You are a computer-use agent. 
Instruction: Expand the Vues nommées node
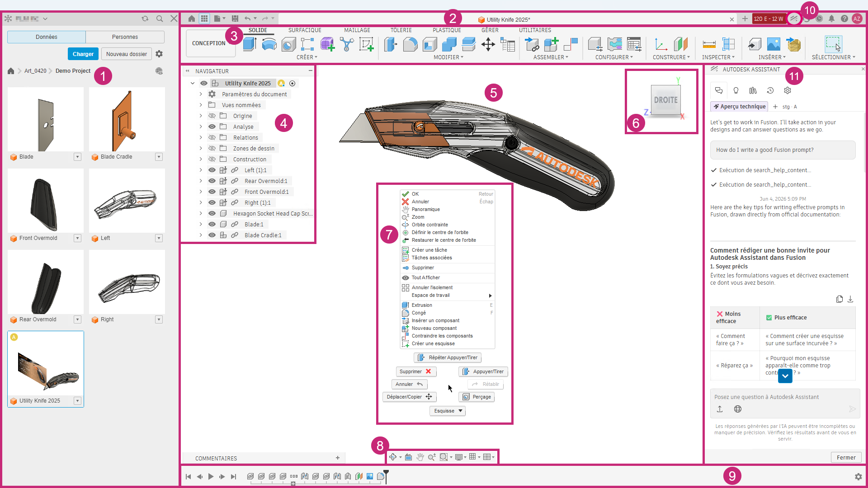point(201,105)
